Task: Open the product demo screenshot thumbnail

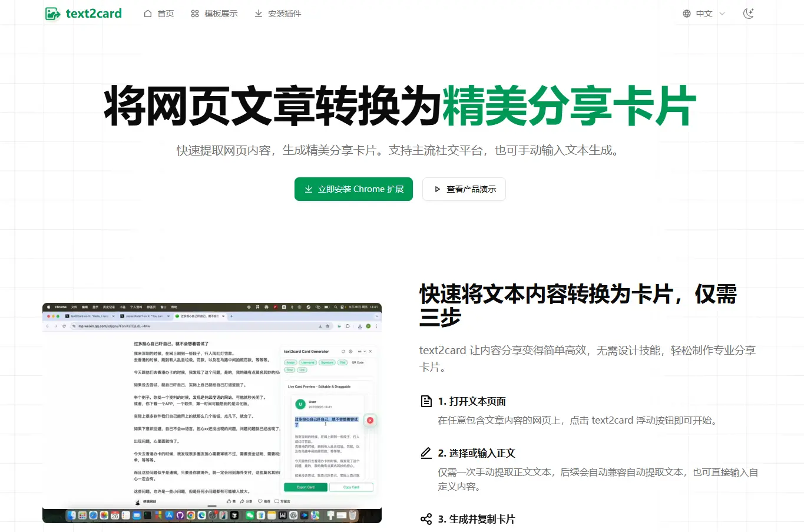Action: [x=212, y=412]
